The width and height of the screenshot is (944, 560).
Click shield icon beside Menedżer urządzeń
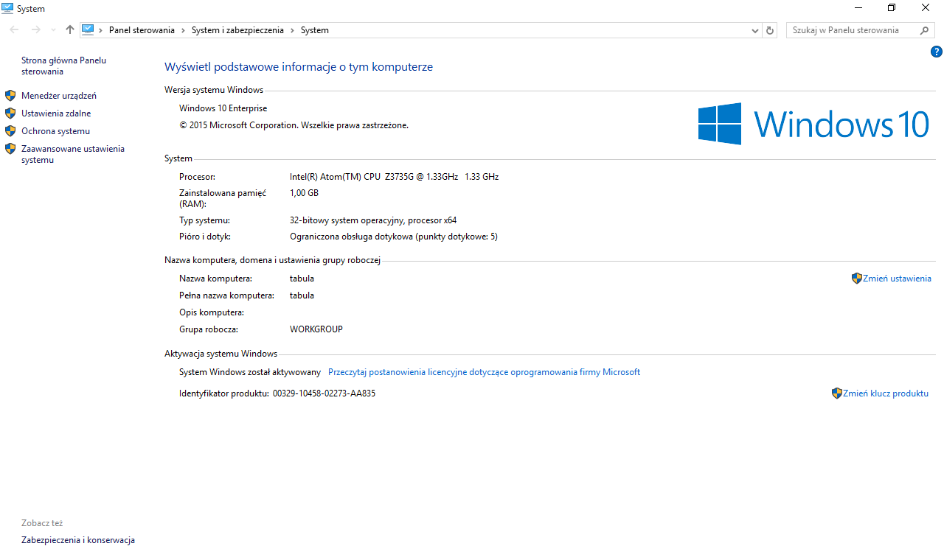(x=10, y=96)
